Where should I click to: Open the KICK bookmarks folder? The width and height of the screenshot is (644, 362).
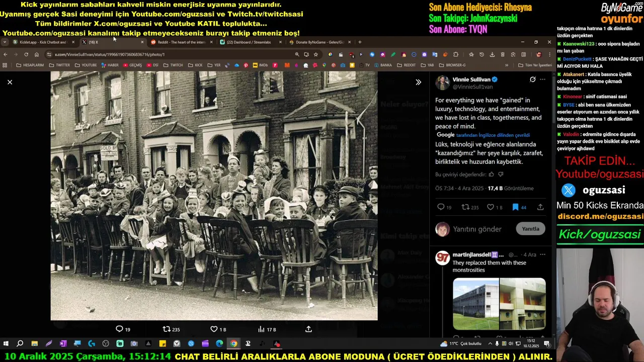pos(195,65)
